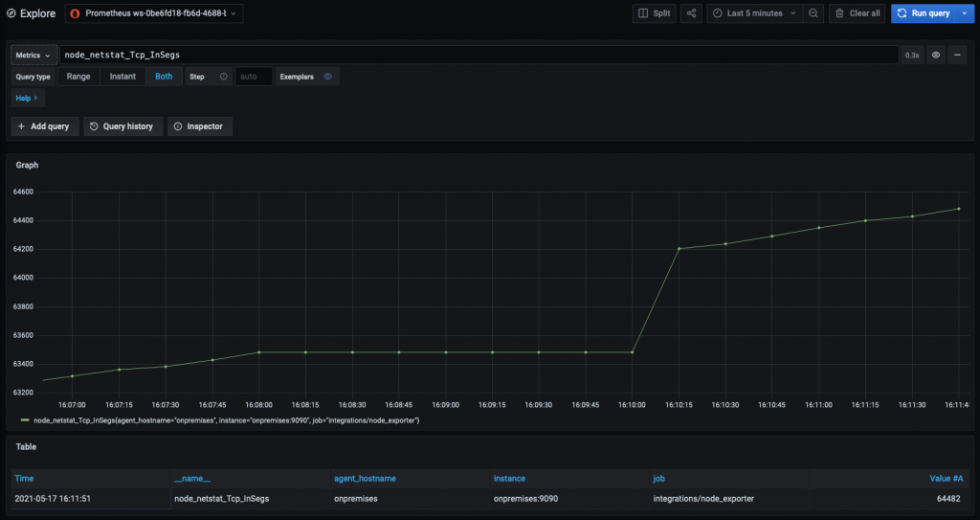Toggle the Exemplars eye switch
Image resolution: width=980 pixels, height=520 pixels.
[327, 77]
